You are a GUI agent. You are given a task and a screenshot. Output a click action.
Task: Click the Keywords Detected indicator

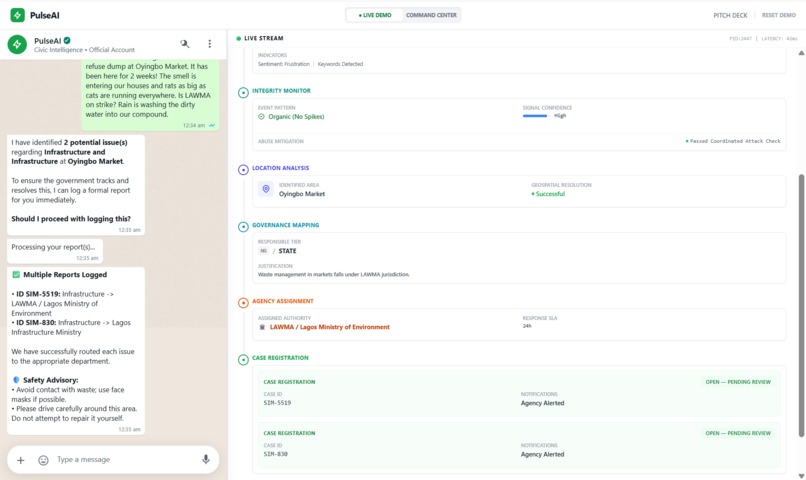(340, 64)
